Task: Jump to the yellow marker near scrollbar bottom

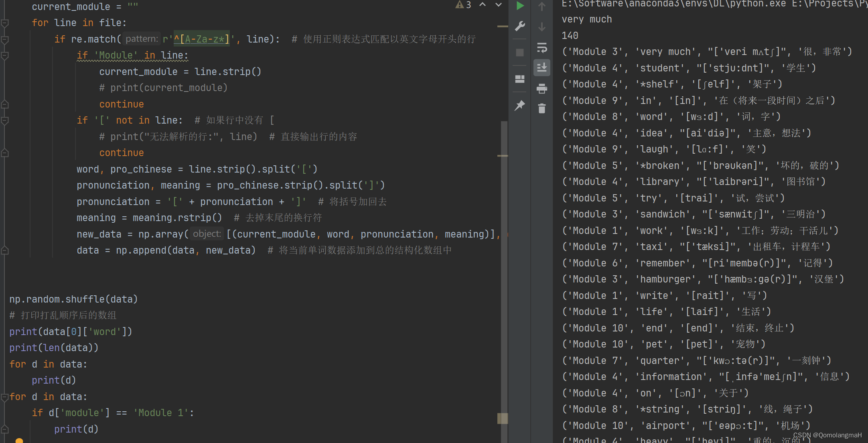Action: pos(503,419)
